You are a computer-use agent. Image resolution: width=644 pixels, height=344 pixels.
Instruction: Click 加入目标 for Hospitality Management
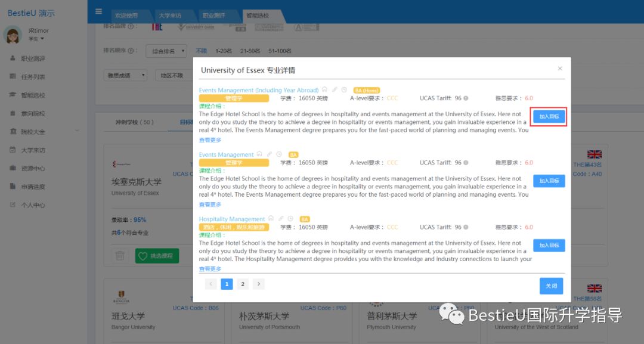click(549, 246)
